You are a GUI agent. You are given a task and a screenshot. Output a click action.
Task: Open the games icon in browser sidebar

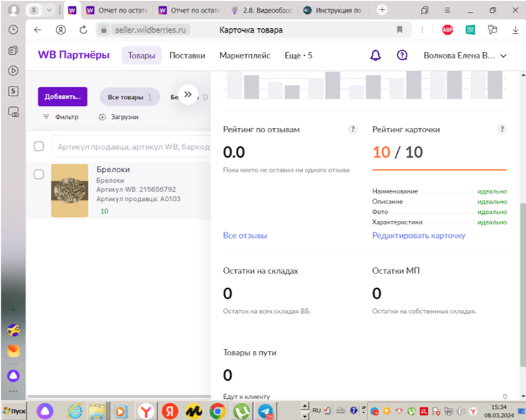[x=13, y=331]
